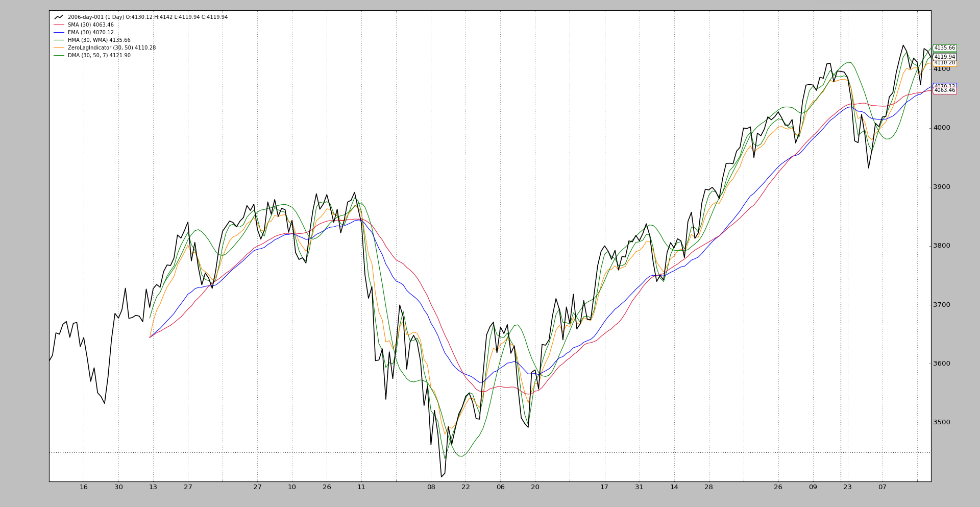The width and height of the screenshot is (980, 507).
Task: Click the red 4063.46 SMA value tag
Action: [x=944, y=90]
